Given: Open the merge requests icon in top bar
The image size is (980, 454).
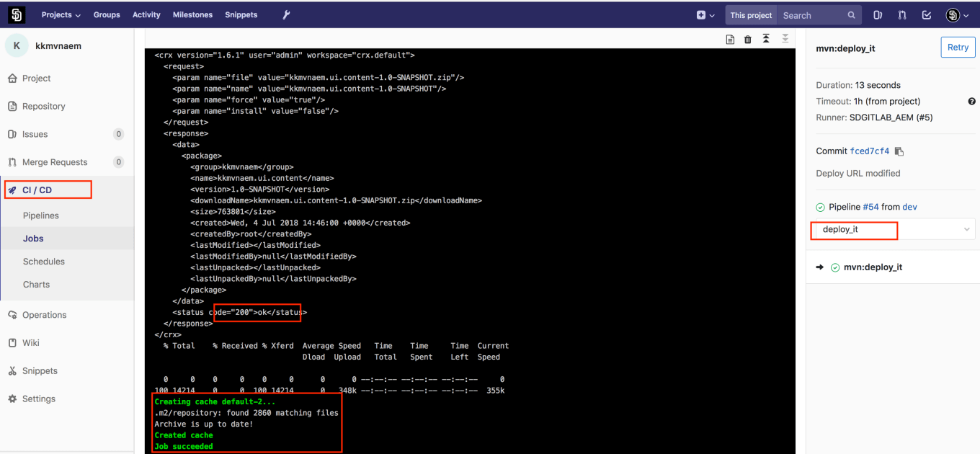Looking at the screenshot, I should [x=902, y=14].
